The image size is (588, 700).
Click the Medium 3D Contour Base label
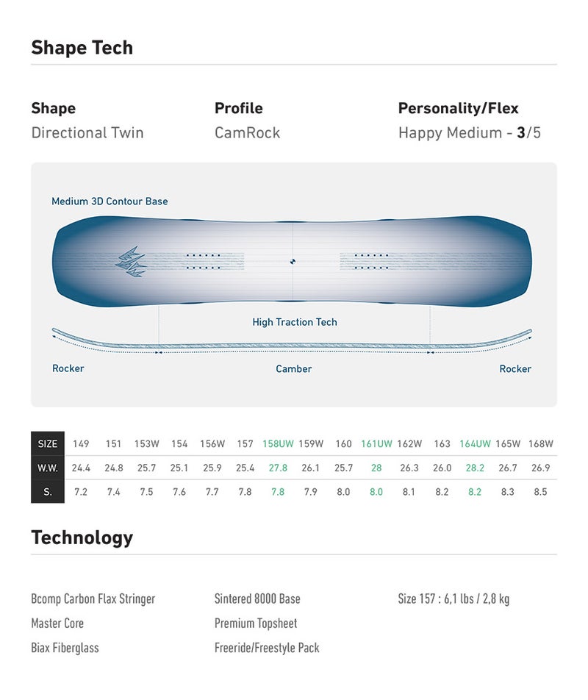110,201
